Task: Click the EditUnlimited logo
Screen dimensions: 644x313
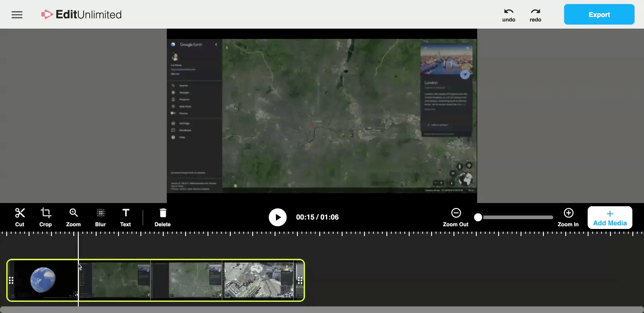Action: [x=81, y=15]
